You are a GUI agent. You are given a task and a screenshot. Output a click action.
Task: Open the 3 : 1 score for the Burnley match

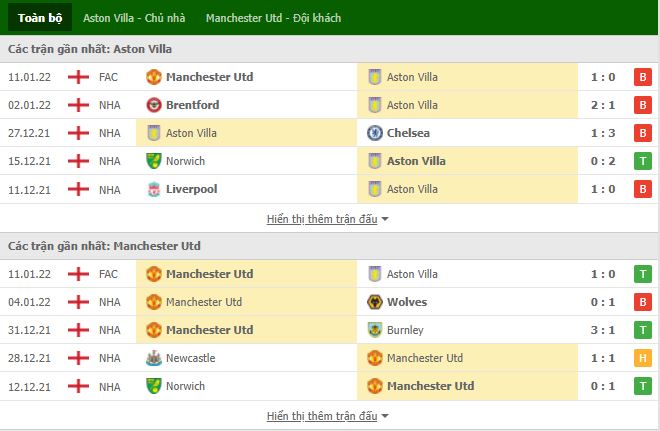click(603, 330)
